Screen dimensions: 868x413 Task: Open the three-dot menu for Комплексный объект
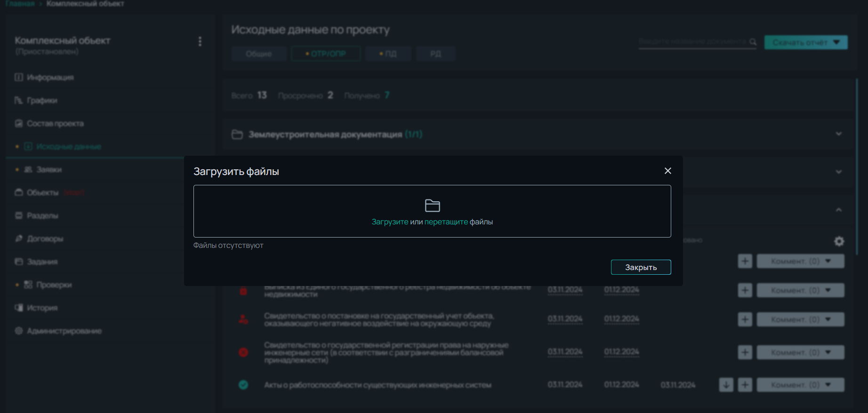point(200,41)
